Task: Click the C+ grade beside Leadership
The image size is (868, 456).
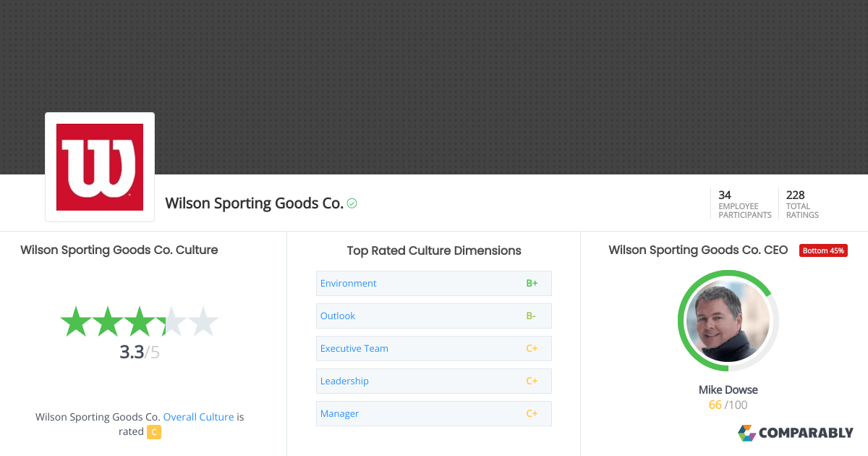Action: pos(532,381)
